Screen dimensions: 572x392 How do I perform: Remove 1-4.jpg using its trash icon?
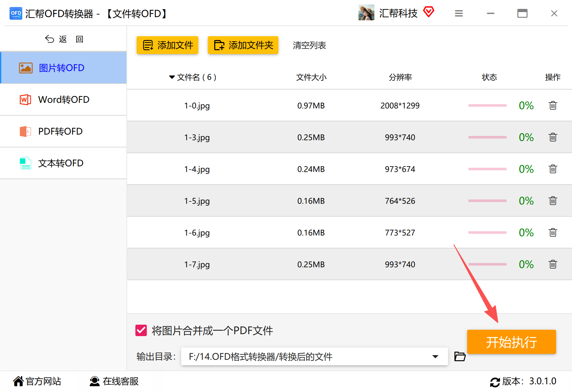pos(553,169)
